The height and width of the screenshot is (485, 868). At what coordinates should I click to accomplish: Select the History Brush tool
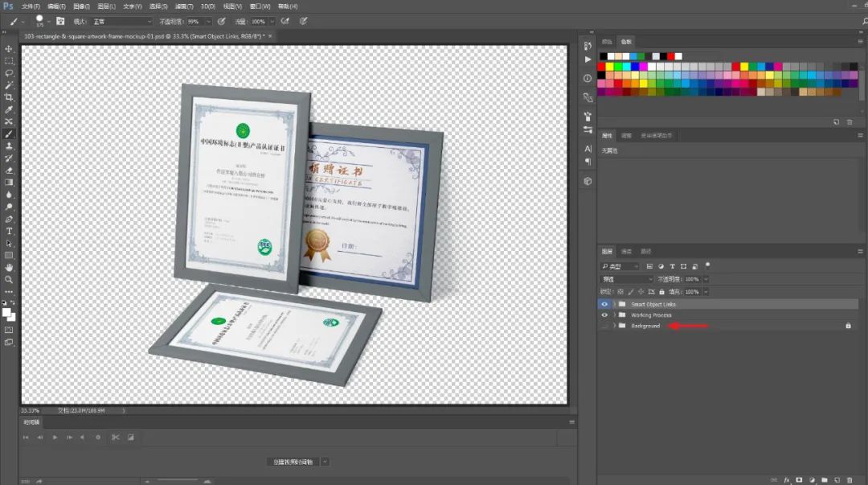pos(9,158)
